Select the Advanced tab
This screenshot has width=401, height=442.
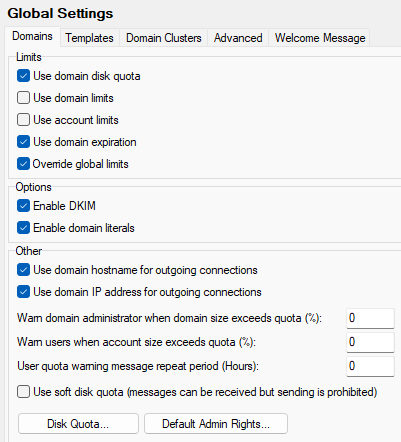pyautogui.click(x=238, y=38)
